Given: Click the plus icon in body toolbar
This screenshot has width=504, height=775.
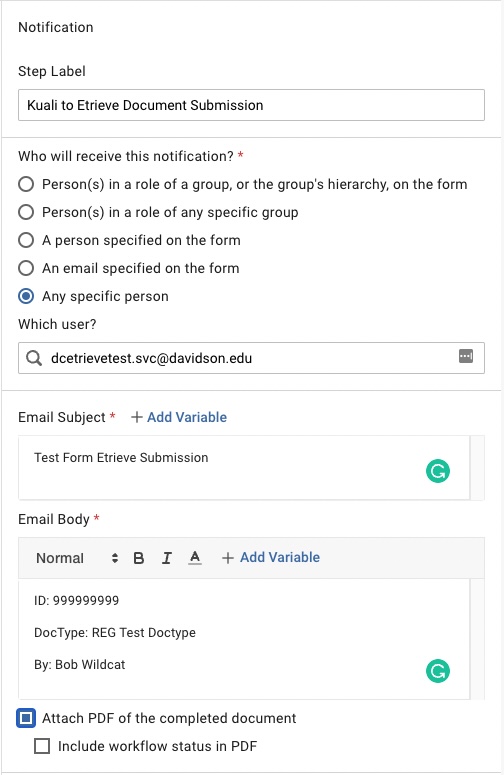Looking at the screenshot, I should coord(227,558).
